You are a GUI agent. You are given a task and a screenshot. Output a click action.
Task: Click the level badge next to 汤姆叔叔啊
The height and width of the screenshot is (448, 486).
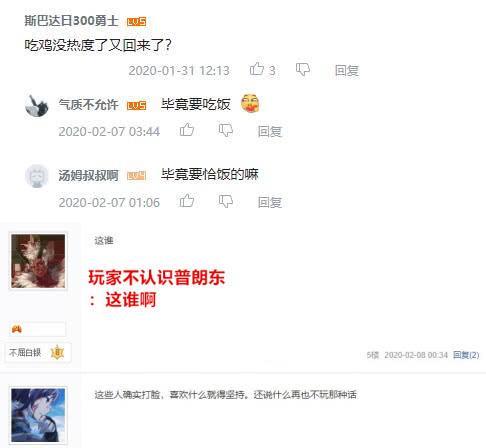(x=136, y=176)
